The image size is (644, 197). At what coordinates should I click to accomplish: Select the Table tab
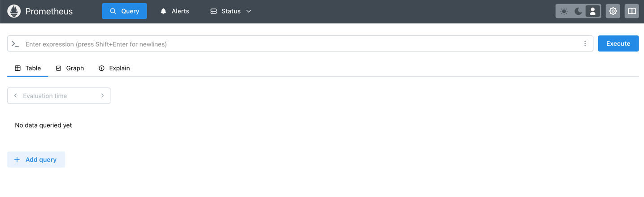pos(28,68)
